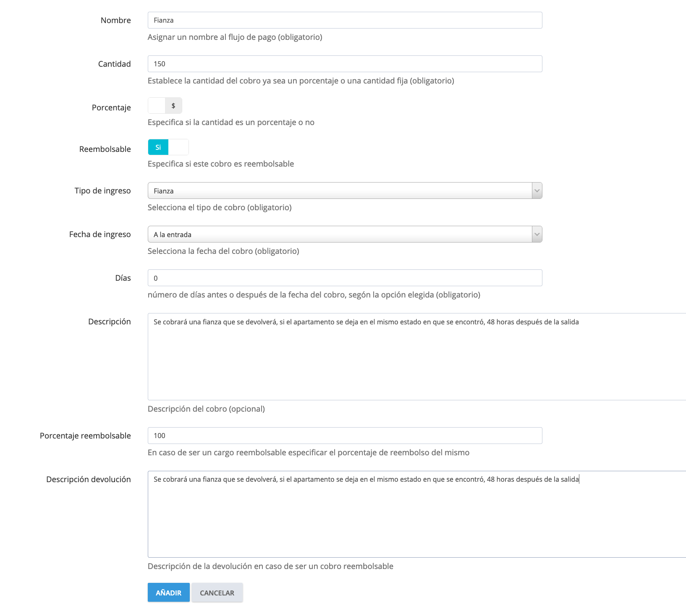Disable the Reembolsable switch set to Si
Image resolution: width=686 pixels, height=616 pixels.
(x=168, y=147)
